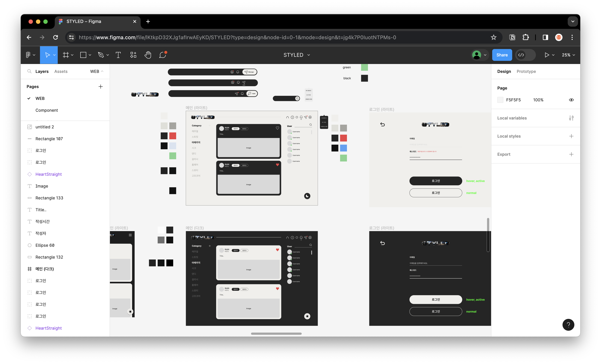Screen dimensions: 601x364
Task: Click the blue Share button
Action: [x=502, y=55]
